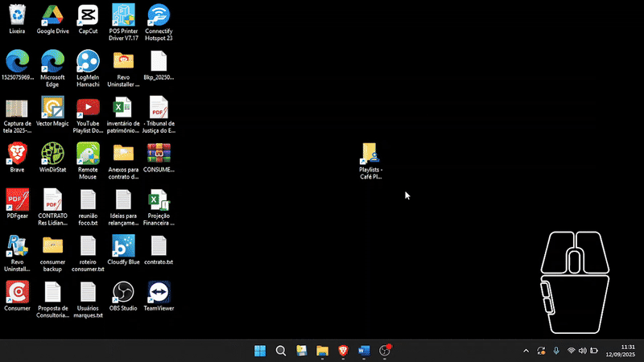This screenshot has width=644, height=362.
Task: Select the contrato.txt file
Action: click(159, 246)
